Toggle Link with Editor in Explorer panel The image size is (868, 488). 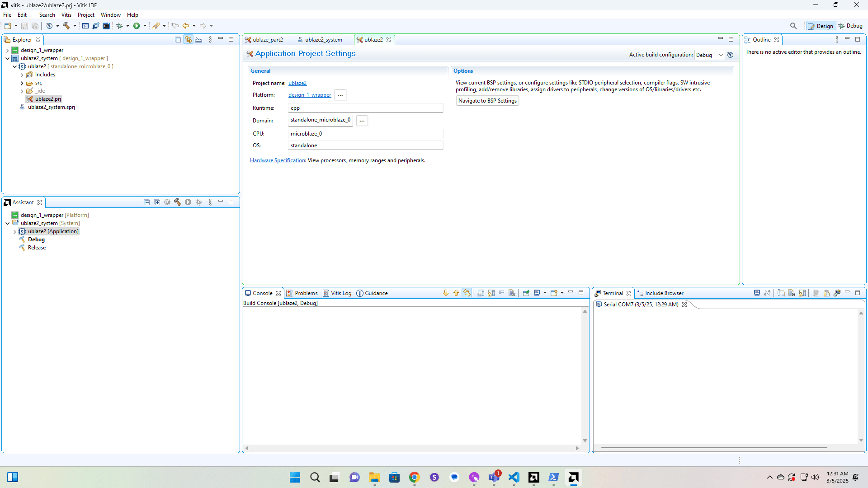[x=188, y=40]
